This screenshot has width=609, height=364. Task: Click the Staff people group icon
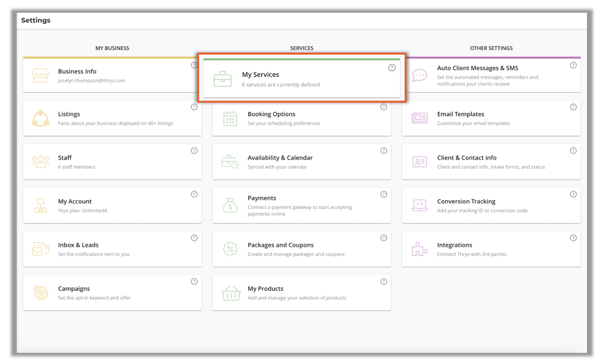tap(41, 162)
